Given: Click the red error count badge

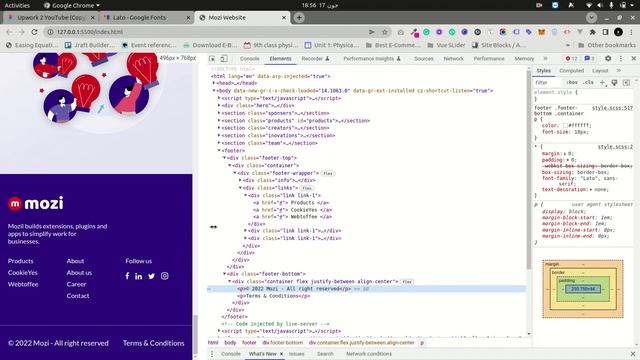Looking at the screenshot, I should pos(571,59).
